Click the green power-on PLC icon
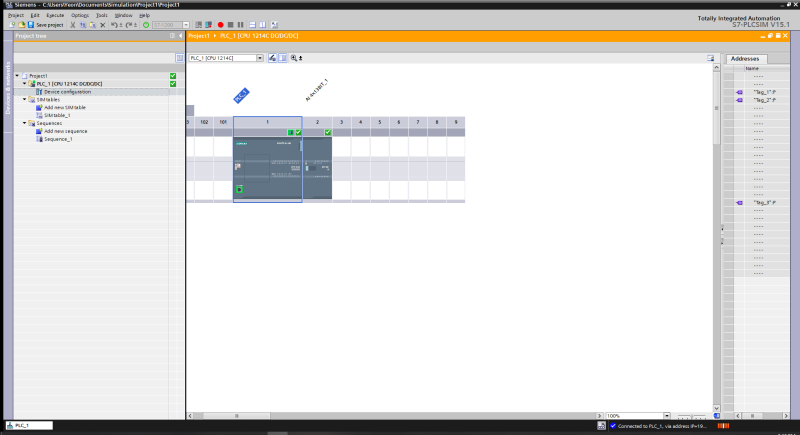The width and height of the screenshot is (800, 435). 146,24
